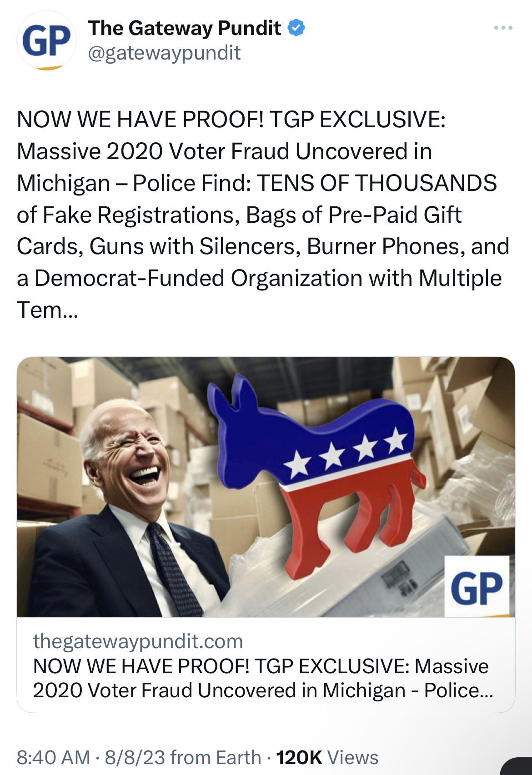Click the 8:40 AM timestamp
The height and width of the screenshot is (775, 532).
pyautogui.click(x=53, y=758)
